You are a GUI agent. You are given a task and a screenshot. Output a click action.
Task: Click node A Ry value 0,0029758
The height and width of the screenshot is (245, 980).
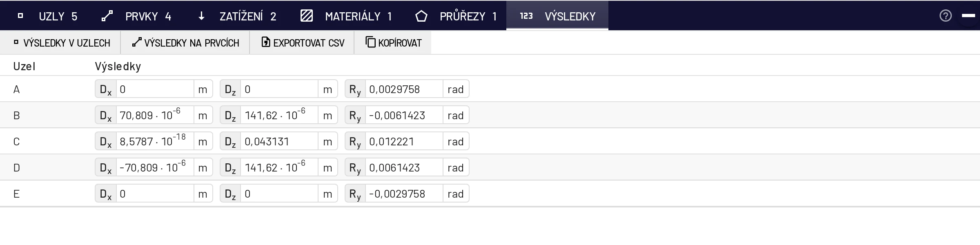[404, 89]
